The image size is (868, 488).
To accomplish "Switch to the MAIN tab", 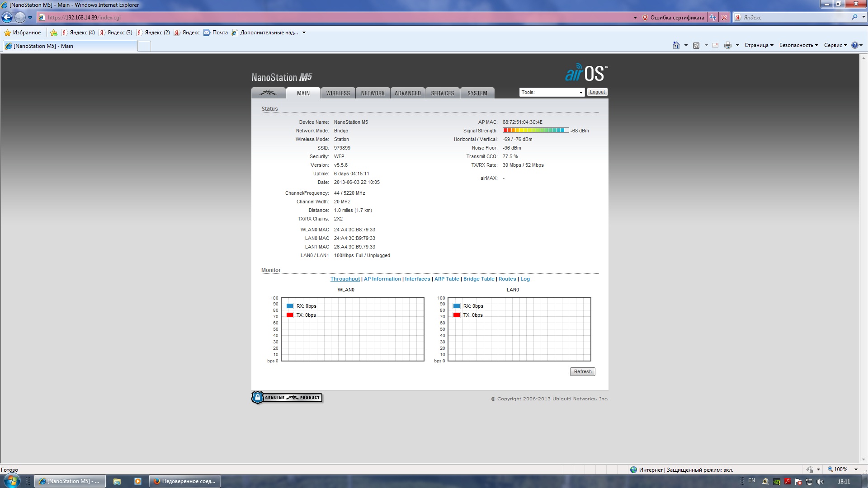I will tap(303, 93).
